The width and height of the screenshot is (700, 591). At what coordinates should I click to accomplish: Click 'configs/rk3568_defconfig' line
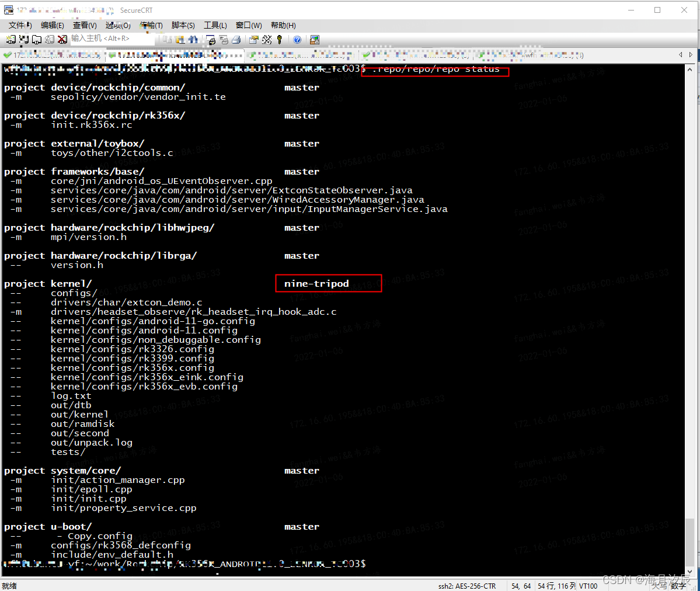[120, 546]
